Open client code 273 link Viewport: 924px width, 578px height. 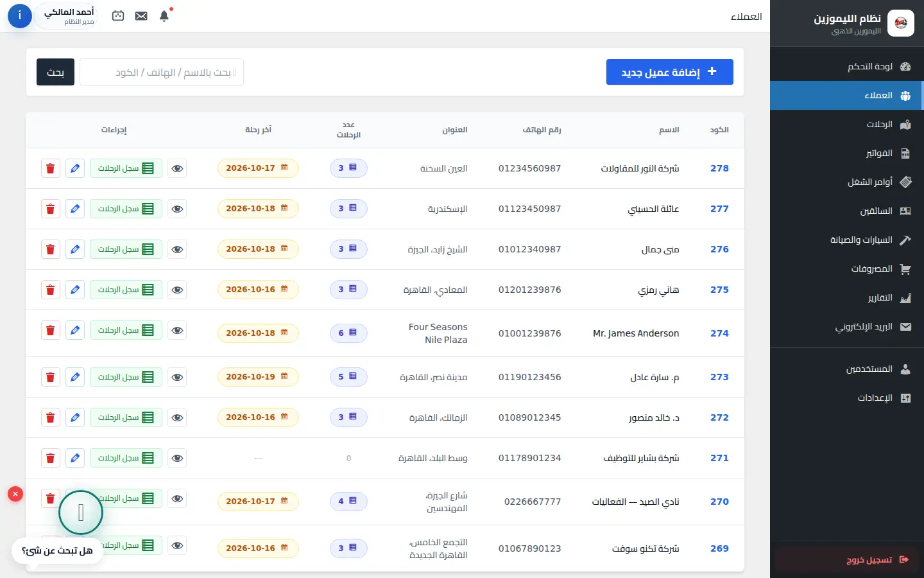click(719, 377)
